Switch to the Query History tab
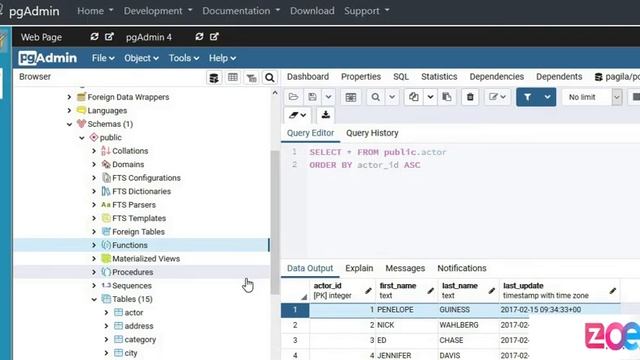The image size is (640, 360). (372, 133)
